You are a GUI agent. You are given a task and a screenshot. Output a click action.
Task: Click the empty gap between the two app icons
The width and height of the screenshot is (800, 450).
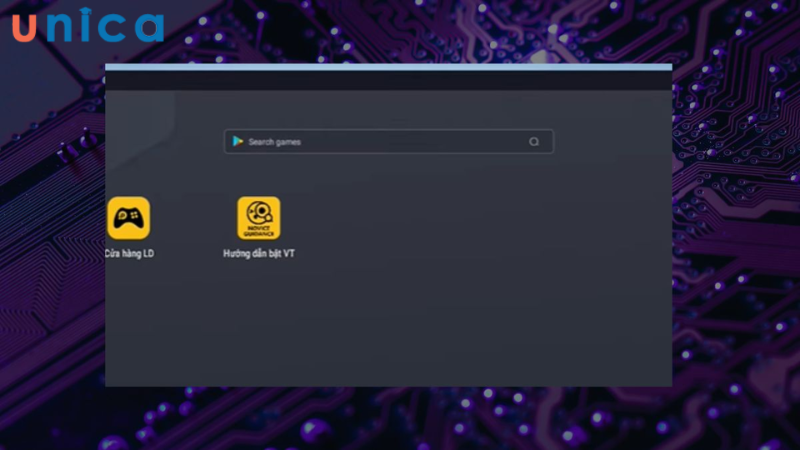[193, 220]
